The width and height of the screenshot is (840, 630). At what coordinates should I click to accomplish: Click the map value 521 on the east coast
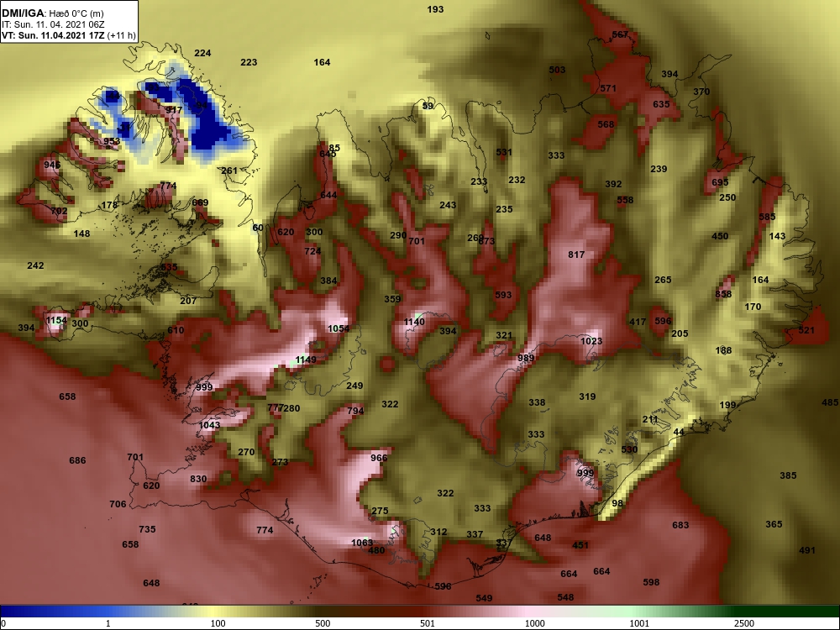(806, 330)
